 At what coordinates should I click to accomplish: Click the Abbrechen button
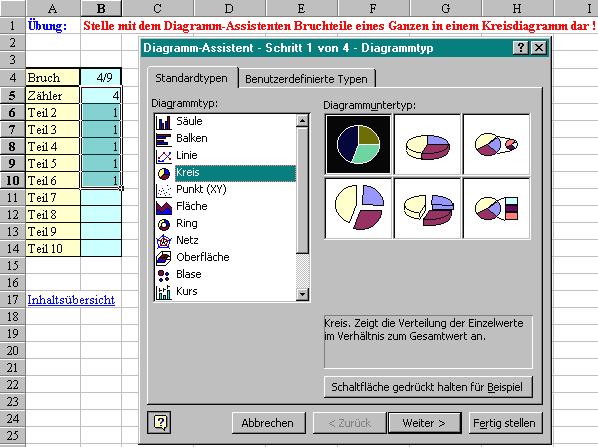click(268, 423)
